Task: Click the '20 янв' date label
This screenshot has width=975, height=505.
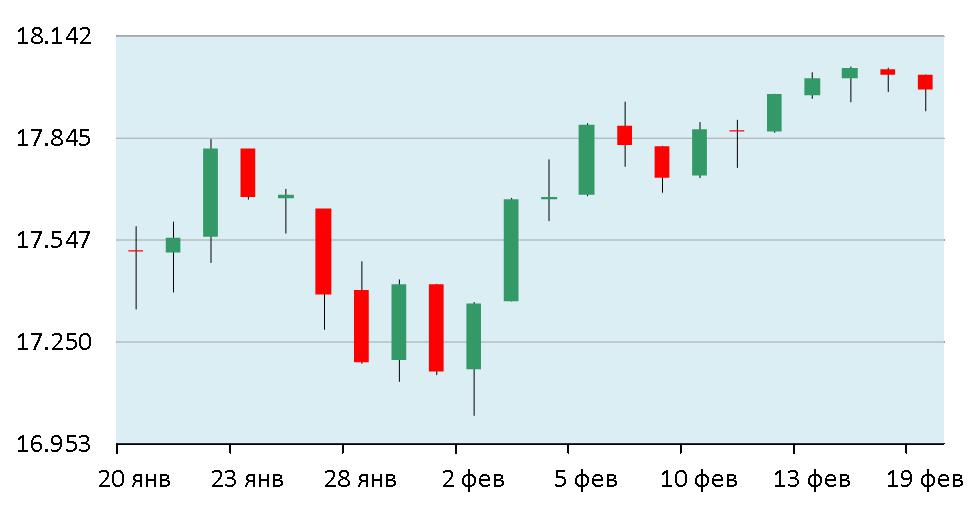Action: click(x=134, y=479)
